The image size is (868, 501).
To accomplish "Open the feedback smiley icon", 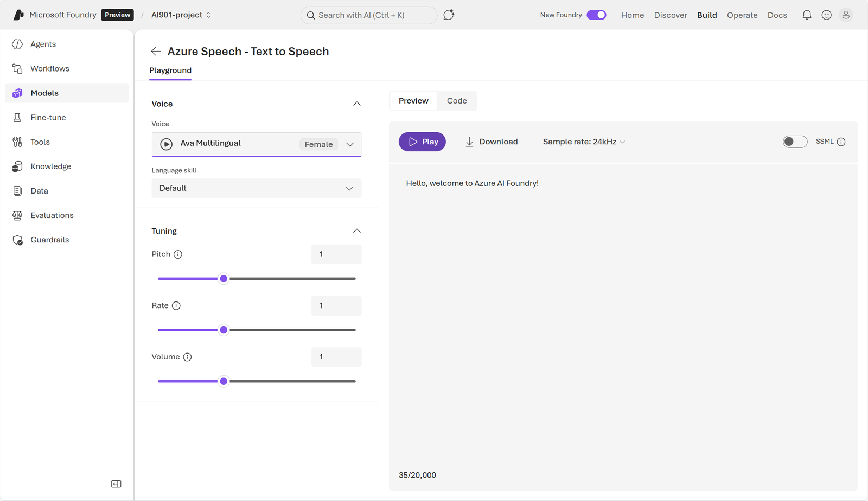I will (826, 15).
